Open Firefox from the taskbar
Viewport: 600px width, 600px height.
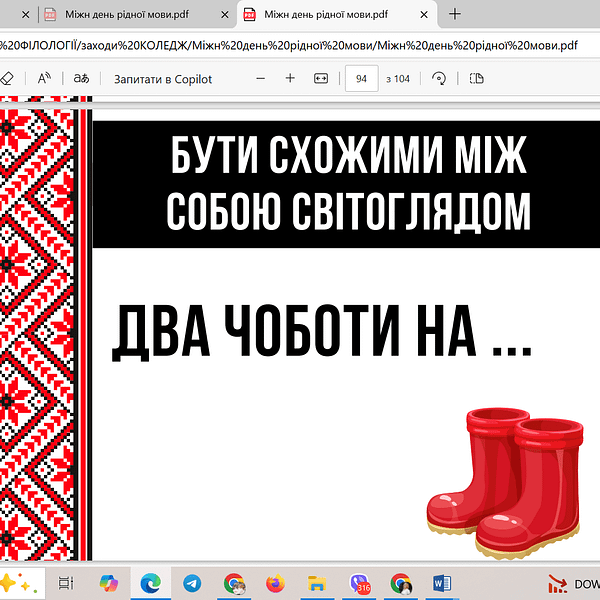tap(275, 582)
